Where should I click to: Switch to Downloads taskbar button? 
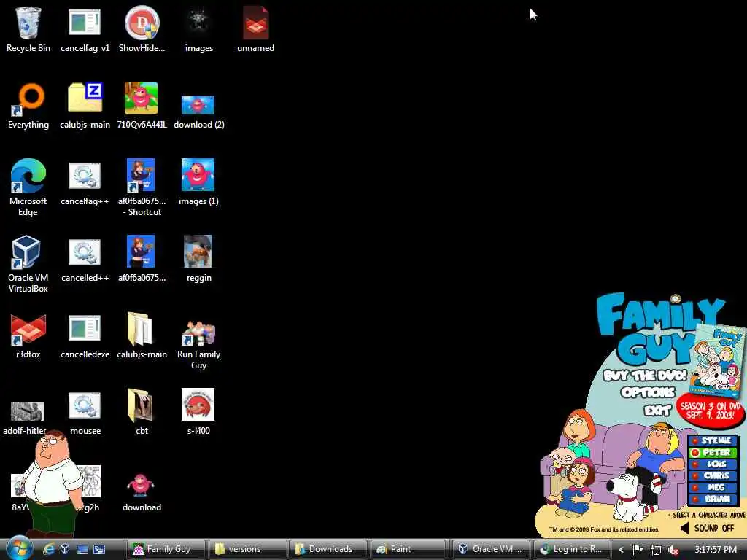tap(328, 549)
